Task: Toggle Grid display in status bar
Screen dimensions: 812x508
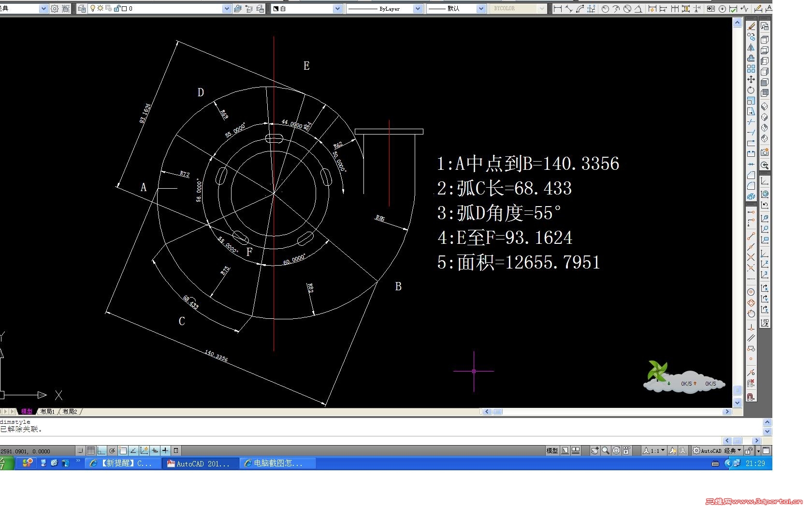Action: point(90,450)
